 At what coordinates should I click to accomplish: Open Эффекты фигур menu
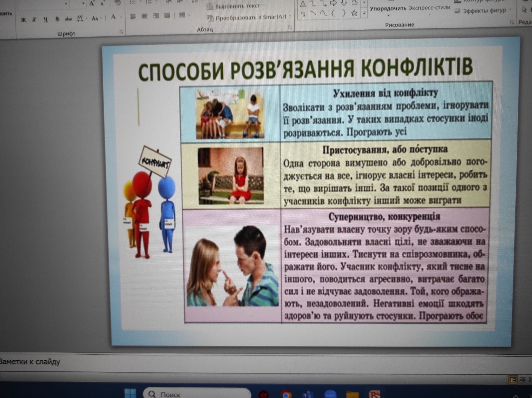pos(484,11)
